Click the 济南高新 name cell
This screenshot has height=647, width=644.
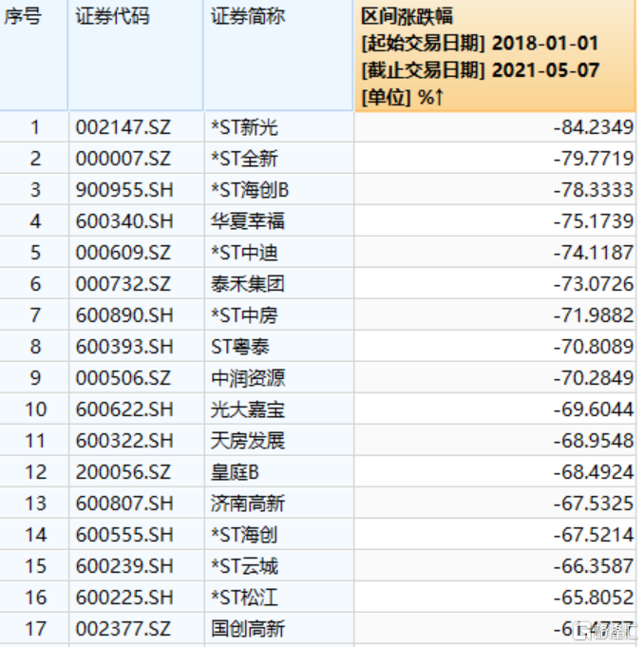click(x=248, y=504)
